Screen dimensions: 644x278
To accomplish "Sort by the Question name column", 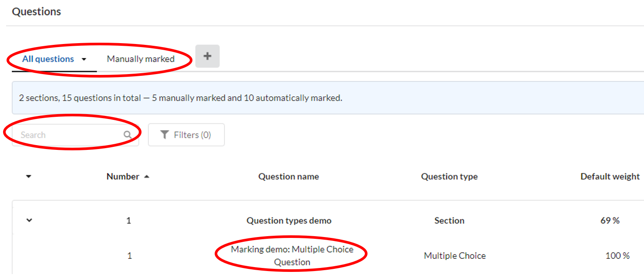I will click(288, 176).
